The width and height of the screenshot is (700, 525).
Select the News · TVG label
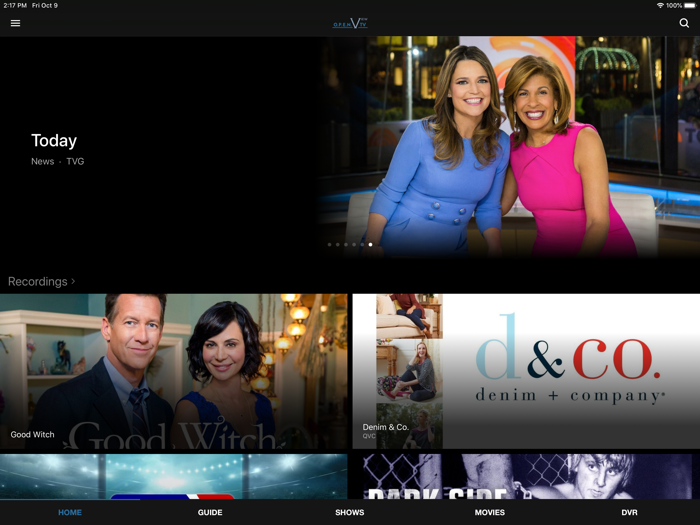point(58,162)
